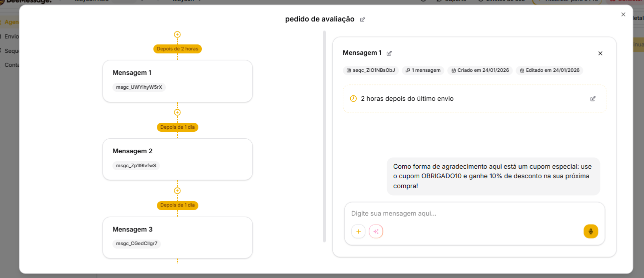Open the AI sparkle message generator
The image size is (644, 278).
pyautogui.click(x=376, y=232)
